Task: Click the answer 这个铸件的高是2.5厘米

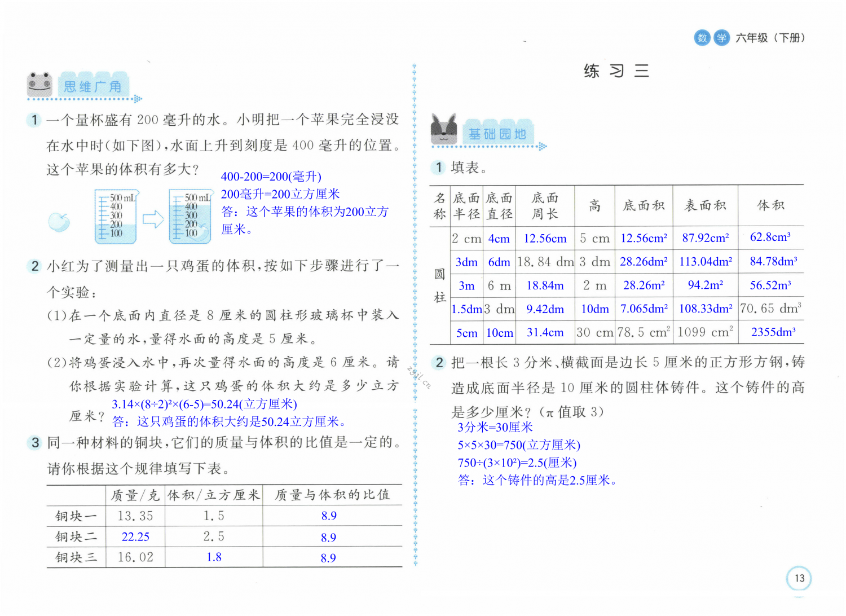Action: [537, 480]
